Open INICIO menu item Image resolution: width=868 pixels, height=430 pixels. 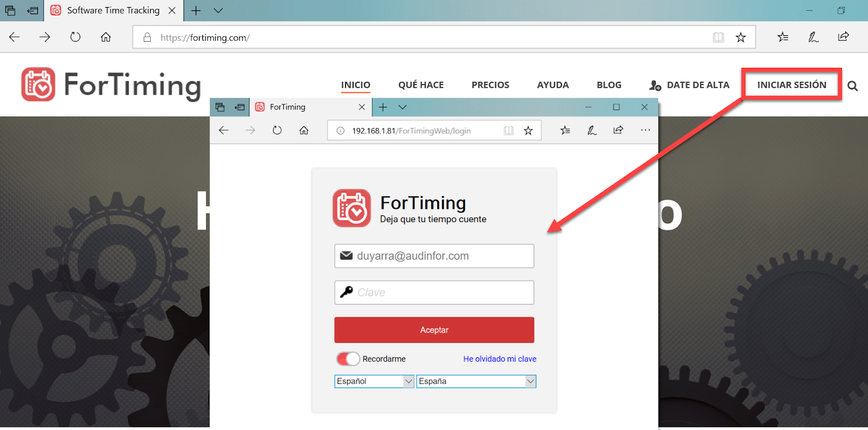(355, 85)
